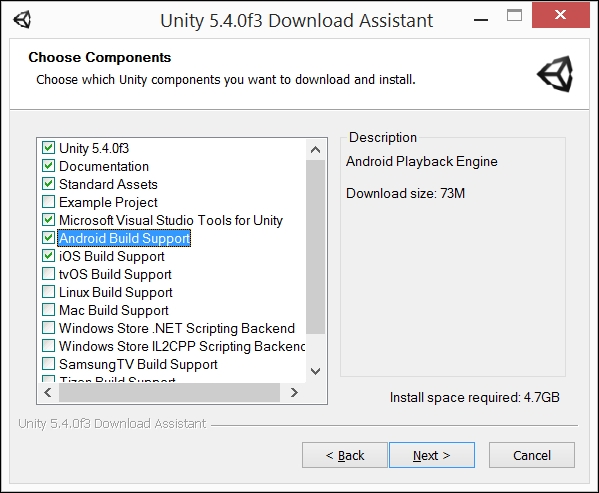Check the Linux Build Support box
The height and width of the screenshot is (493, 599).
click(48, 291)
